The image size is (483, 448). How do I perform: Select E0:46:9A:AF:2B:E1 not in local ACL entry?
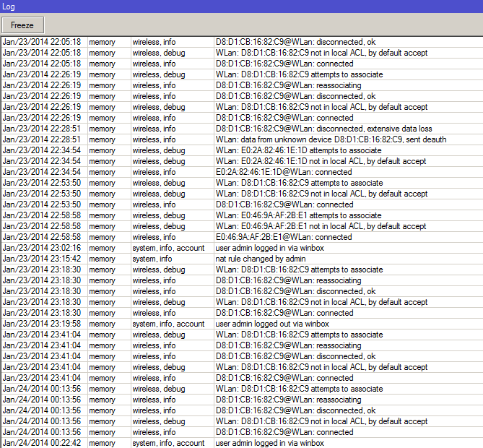click(x=321, y=226)
